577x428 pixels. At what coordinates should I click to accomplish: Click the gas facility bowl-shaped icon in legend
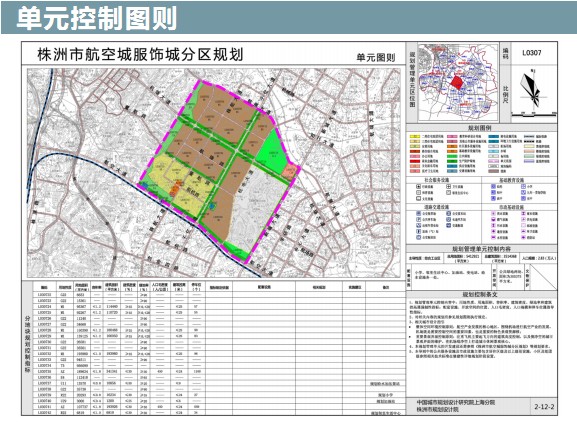click(493, 219)
